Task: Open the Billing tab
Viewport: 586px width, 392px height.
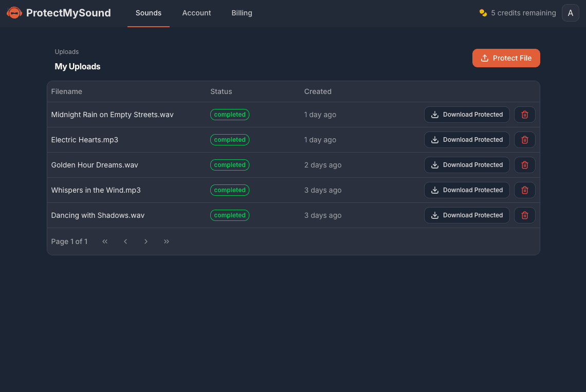Action: click(242, 13)
